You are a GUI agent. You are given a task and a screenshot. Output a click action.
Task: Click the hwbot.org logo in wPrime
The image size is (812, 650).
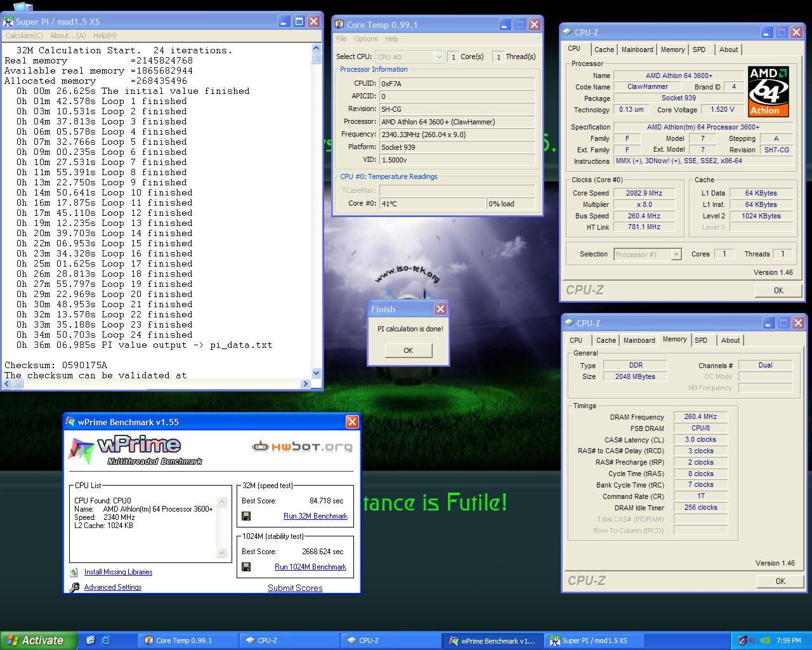pos(302,447)
